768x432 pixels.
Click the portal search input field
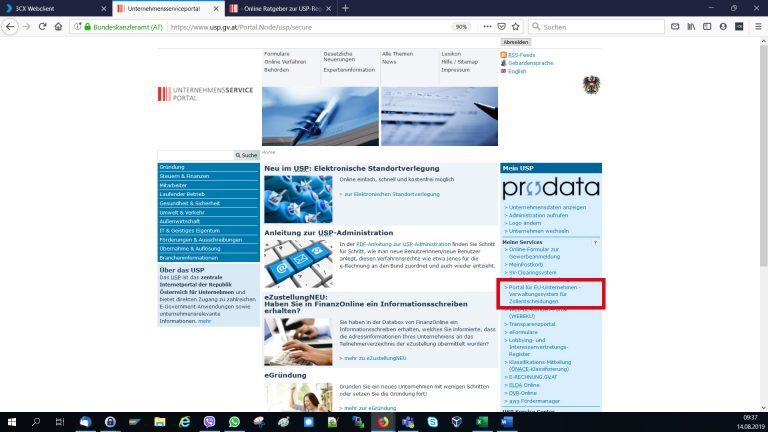coord(195,155)
